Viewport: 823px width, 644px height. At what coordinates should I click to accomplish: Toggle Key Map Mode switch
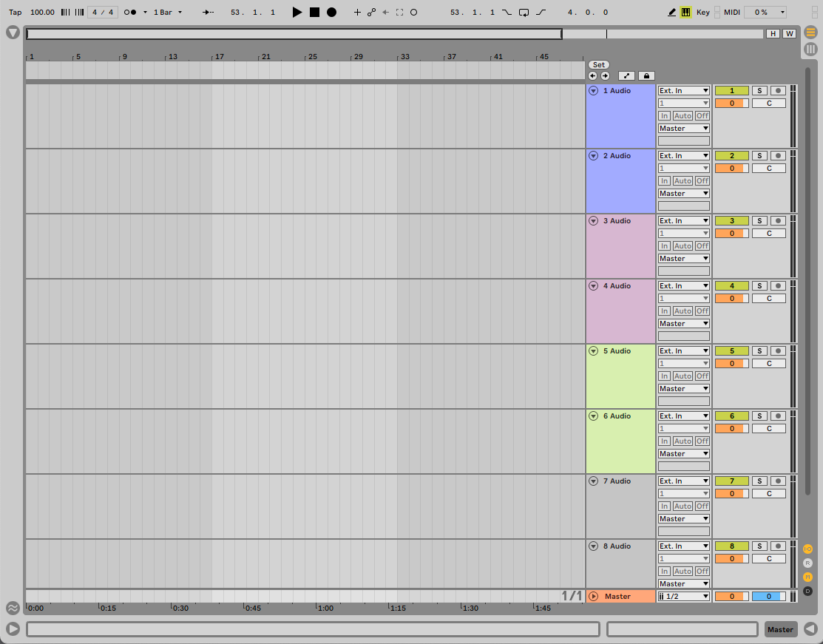coord(702,12)
